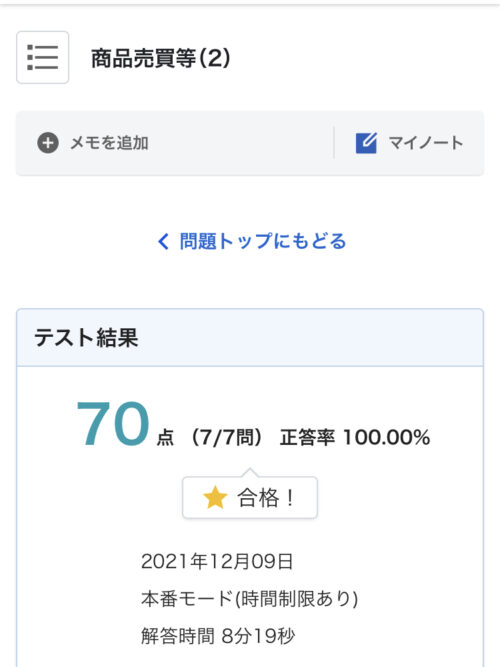
Task: Select メモを追加 text
Action: pos(109,143)
